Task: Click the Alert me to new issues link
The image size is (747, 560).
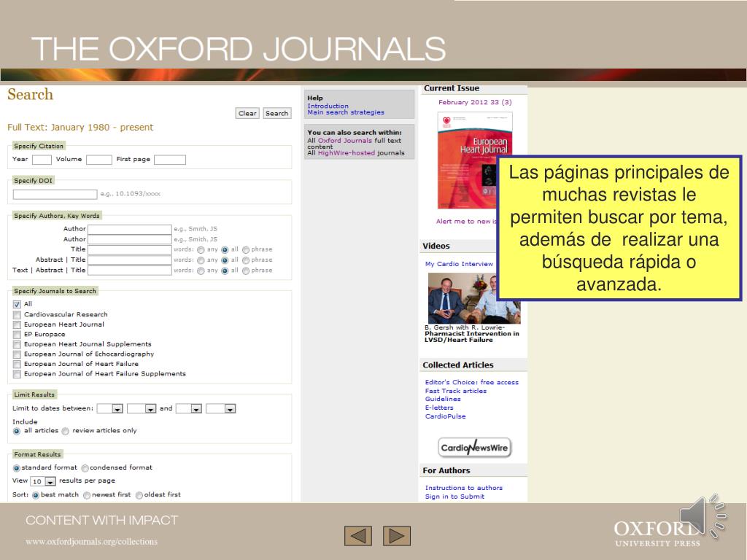Action: point(467,222)
